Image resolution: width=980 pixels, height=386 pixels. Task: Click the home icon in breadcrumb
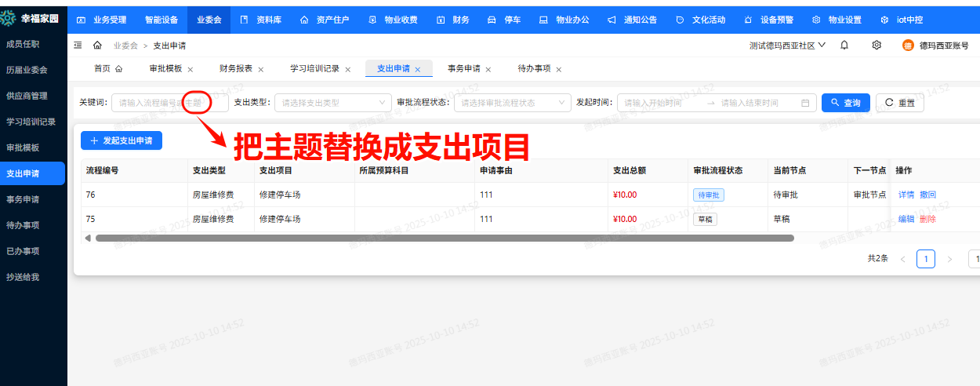click(x=97, y=46)
